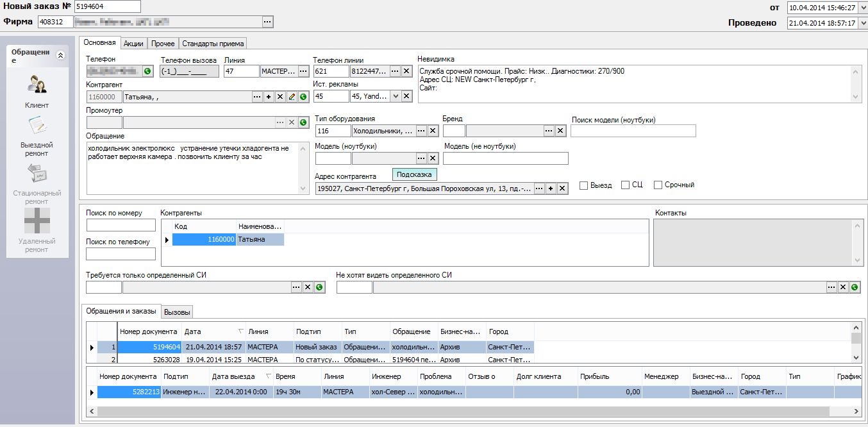Click the Подсказка button
868x427 pixels.
(x=415, y=174)
